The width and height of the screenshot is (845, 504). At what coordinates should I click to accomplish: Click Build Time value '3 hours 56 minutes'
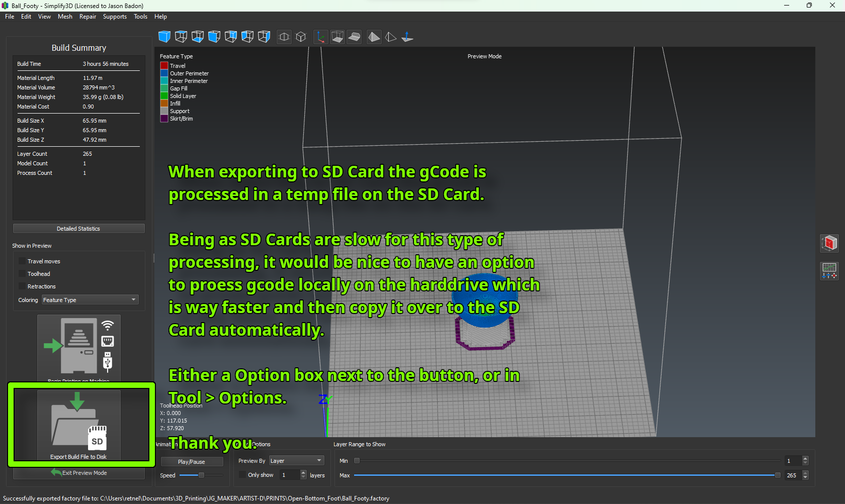(x=106, y=64)
